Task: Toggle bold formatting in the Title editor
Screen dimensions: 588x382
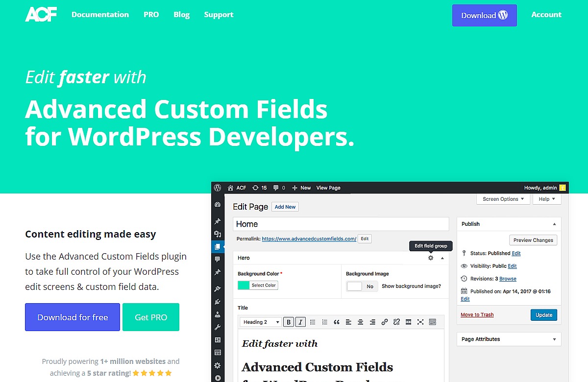Action: (289, 322)
